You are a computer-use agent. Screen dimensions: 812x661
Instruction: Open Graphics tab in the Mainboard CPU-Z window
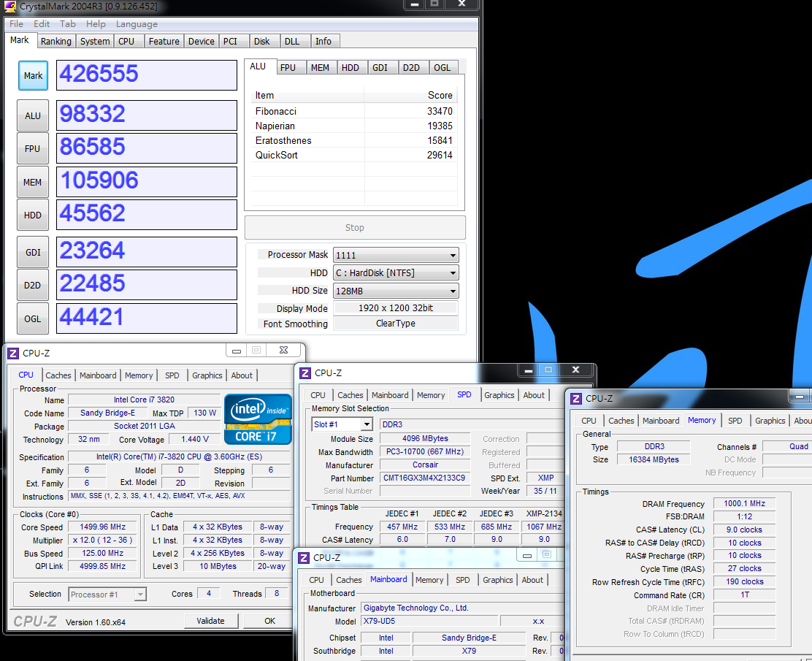pos(498,580)
